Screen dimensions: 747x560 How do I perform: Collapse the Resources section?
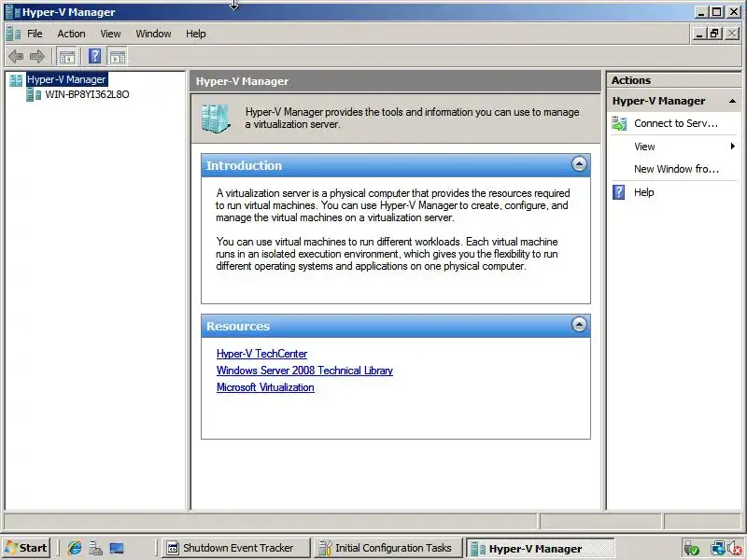pyautogui.click(x=579, y=325)
